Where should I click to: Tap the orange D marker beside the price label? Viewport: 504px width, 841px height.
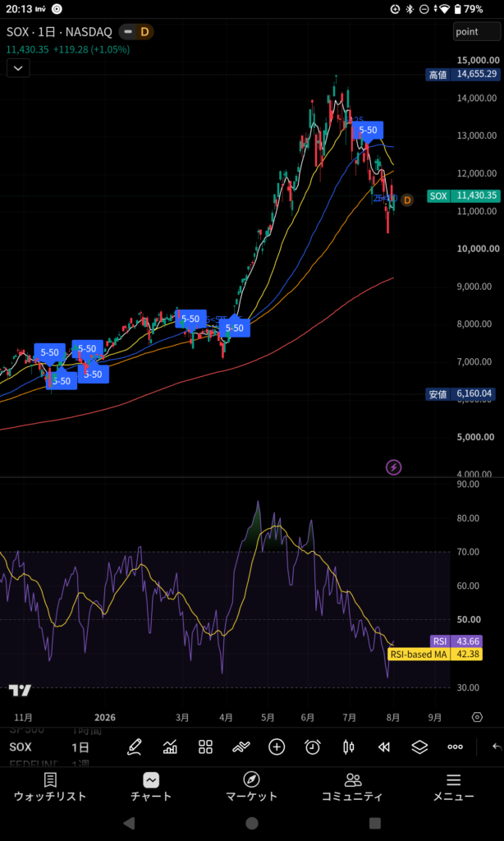pos(407,200)
